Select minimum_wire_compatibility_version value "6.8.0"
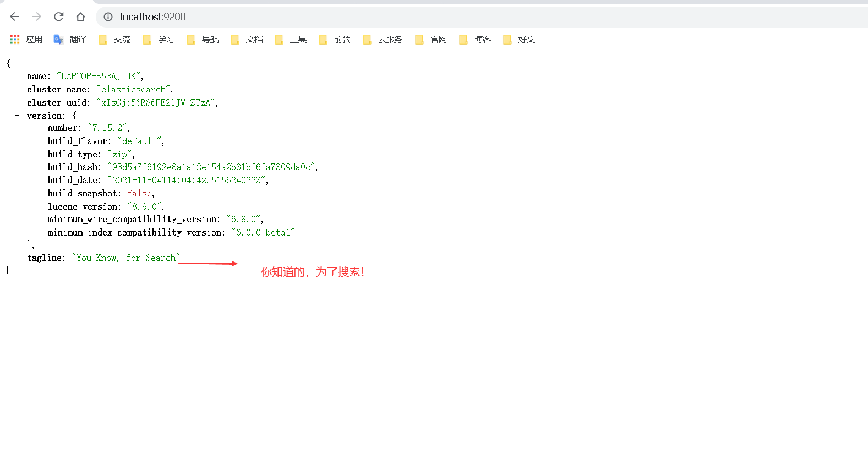 pos(244,219)
